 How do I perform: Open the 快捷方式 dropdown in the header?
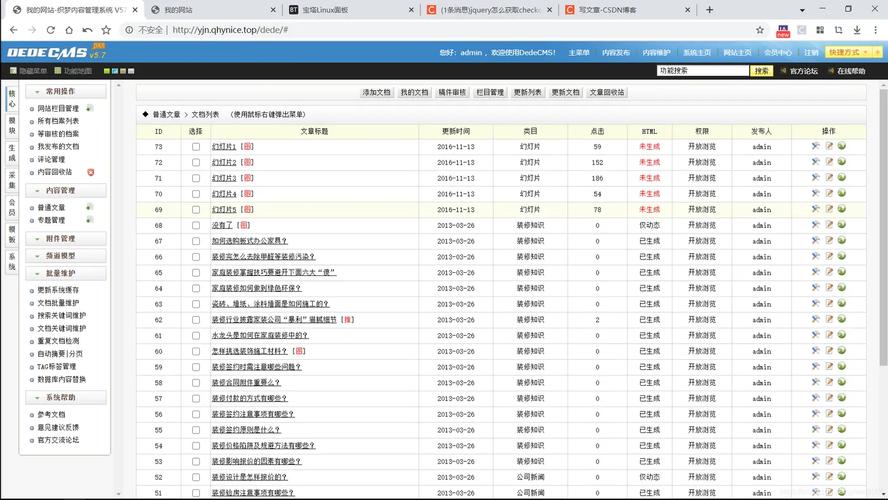point(842,52)
